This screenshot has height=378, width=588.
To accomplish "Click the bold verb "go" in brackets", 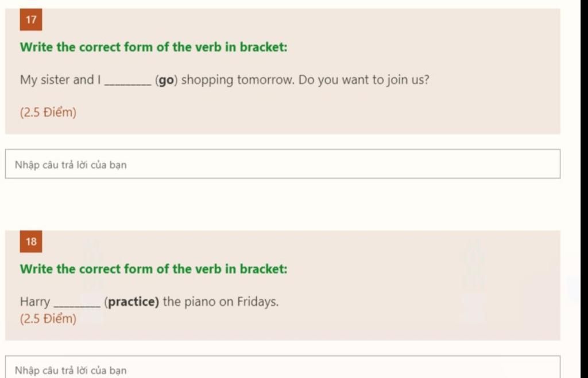I will click(166, 80).
